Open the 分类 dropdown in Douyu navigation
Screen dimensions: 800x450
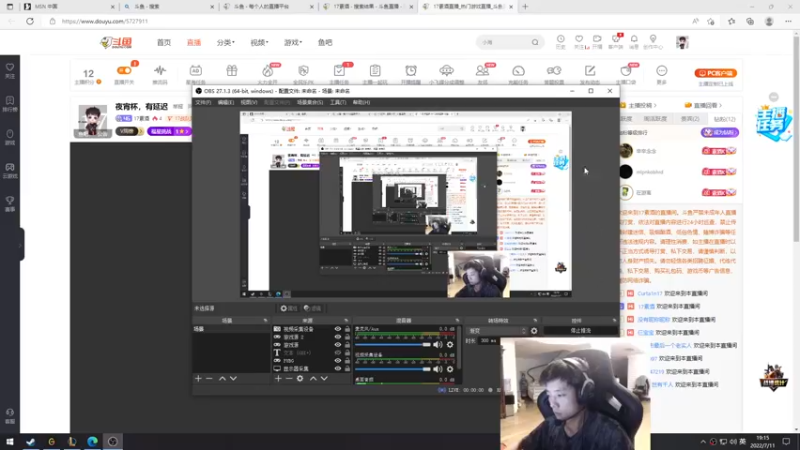(226, 42)
